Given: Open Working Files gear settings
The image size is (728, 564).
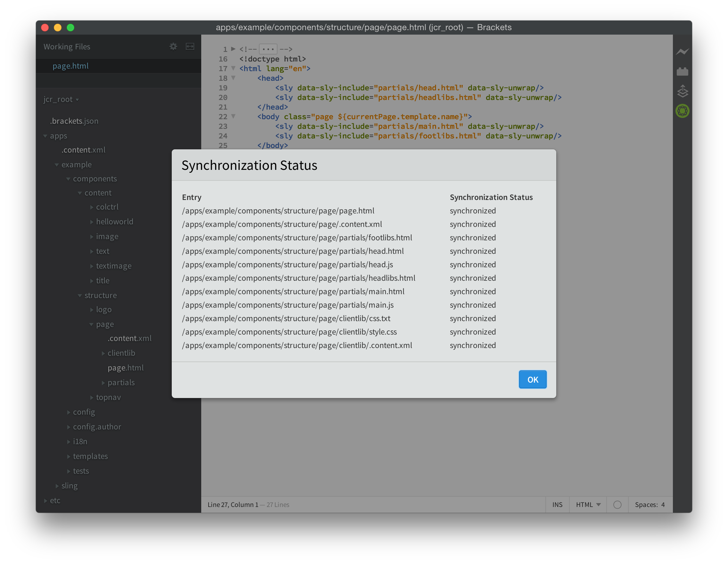Looking at the screenshot, I should pyautogui.click(x=173, y=47).
